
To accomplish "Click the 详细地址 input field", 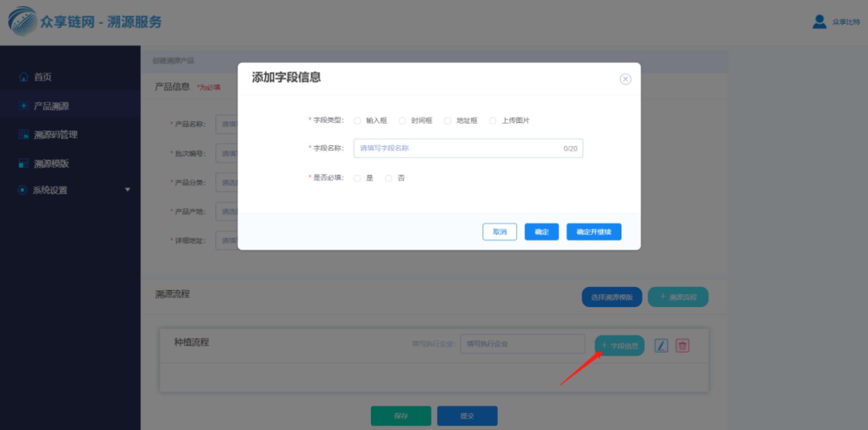I will (227, 240).
